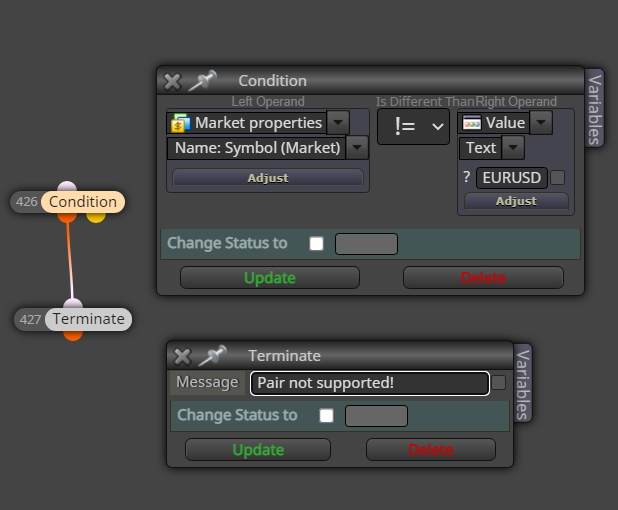Click the Left Operand label
The image size is (618, 510).
(x=268, y=101)
